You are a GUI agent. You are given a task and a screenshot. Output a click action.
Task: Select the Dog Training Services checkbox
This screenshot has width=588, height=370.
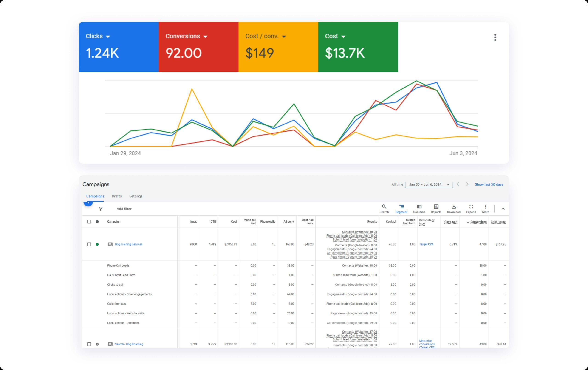[89, 244]
